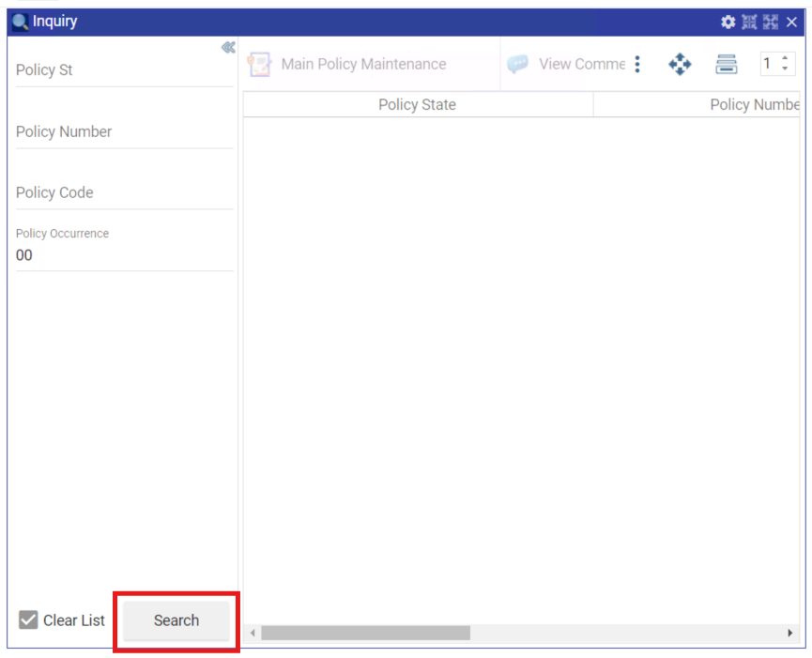Click the horizontal scrollbar right arrow
This screenshot has width=812, height=658.
tap(789, 634)
